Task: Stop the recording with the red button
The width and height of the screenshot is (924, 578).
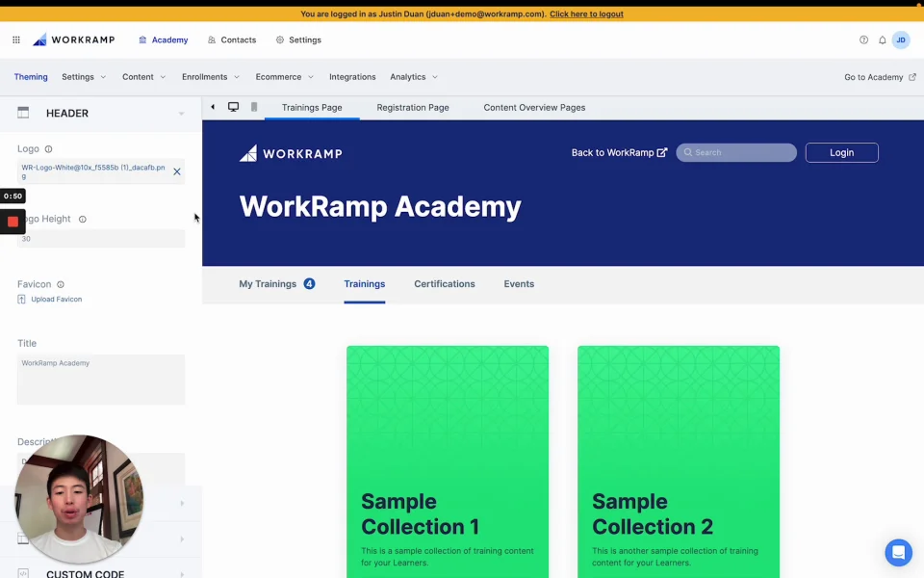Action: [13, 222]
